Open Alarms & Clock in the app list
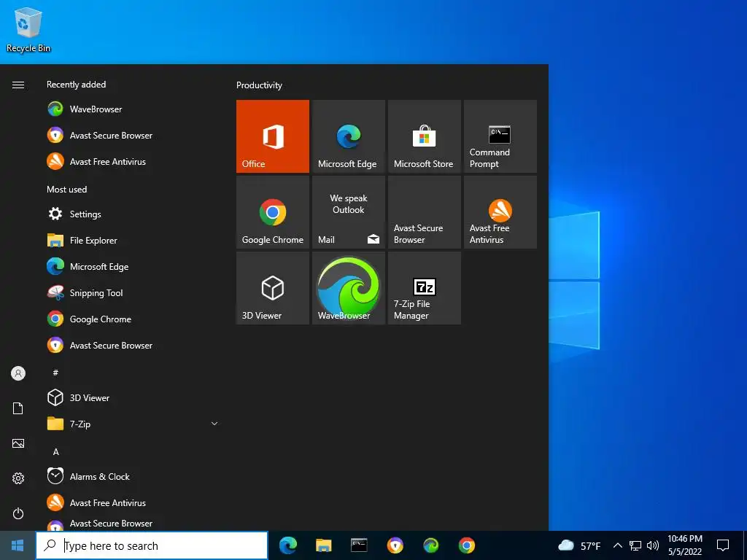Image resolution: width=747 pixels, height=560 pixels. [133, 476]
